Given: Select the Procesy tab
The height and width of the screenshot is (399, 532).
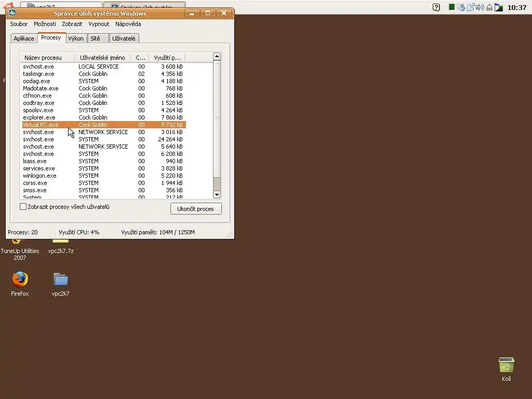Looking at the screenshot, I should 51,37.
